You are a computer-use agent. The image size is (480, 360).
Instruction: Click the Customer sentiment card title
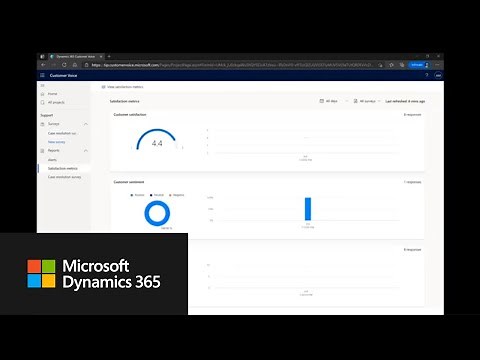pyautogui.click(x=129, y=182)
